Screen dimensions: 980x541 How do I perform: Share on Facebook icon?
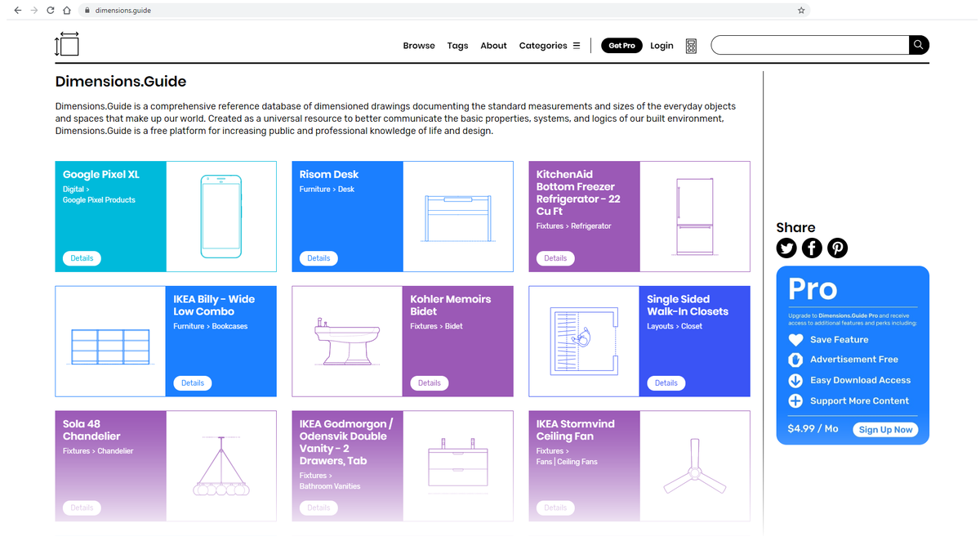click(x=812, y=248)
